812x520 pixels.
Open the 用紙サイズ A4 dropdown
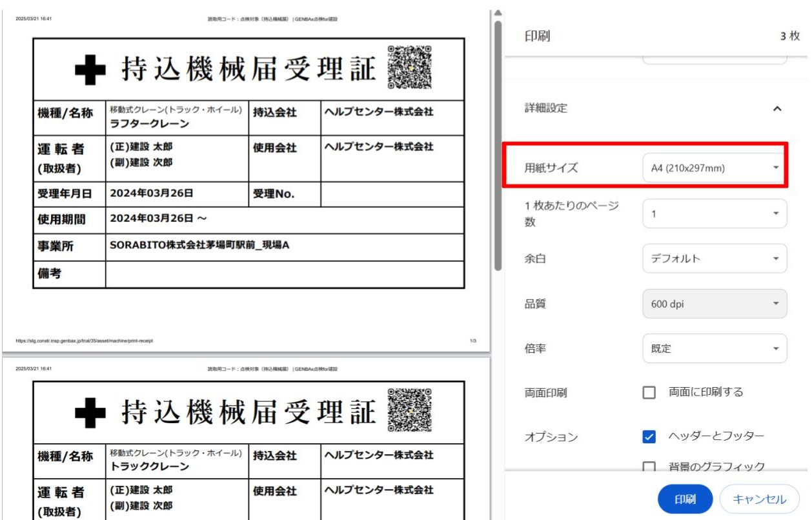[714, 168]
